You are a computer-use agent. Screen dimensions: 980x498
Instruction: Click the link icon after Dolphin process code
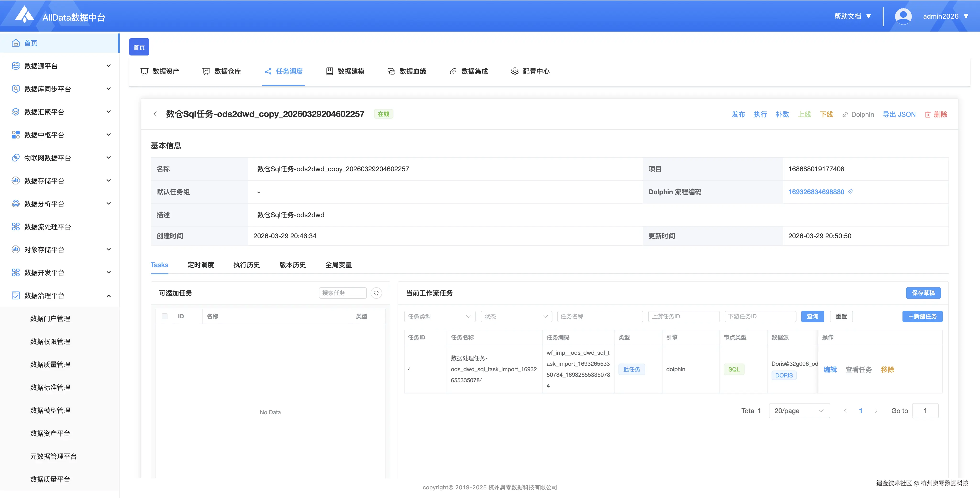(x=850, y=192)
